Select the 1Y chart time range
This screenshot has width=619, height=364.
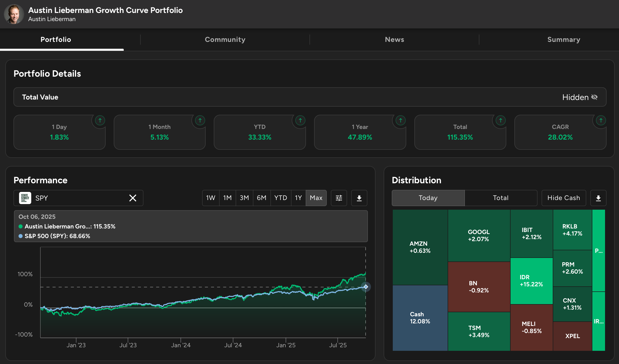(298, 198)
